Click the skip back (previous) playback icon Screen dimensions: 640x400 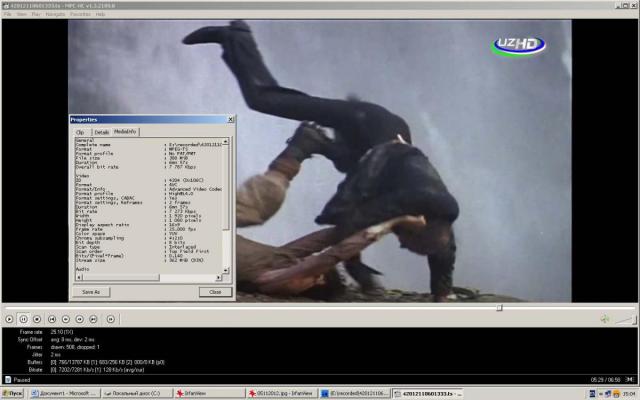pos(54,319)
